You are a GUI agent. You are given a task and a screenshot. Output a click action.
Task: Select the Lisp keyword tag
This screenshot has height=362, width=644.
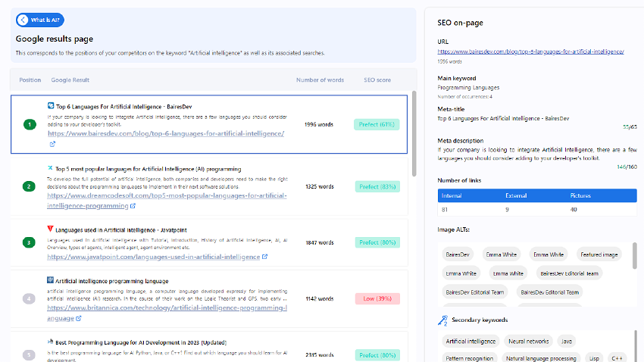594,358
